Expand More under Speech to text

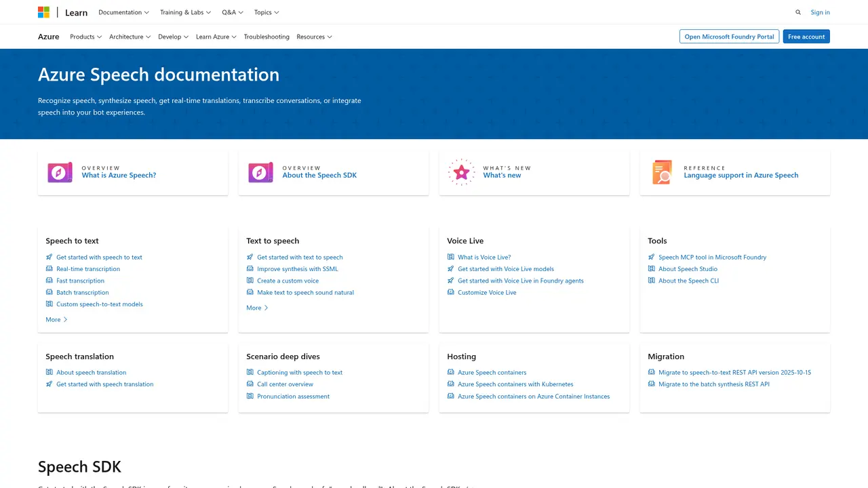[x=56, y=319]
